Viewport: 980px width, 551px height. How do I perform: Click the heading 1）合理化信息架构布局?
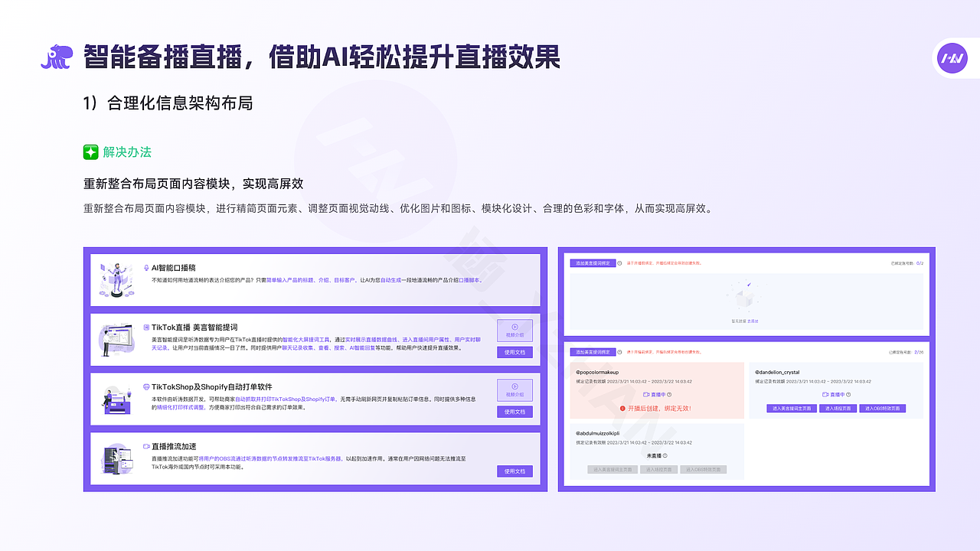click(x=168, y=103)
